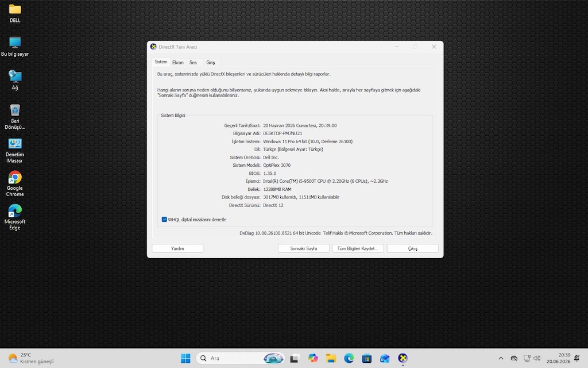Switch to the Giriş tab
Image resolution: width=588 pixels, height=368 pixels.
(210, 63)
